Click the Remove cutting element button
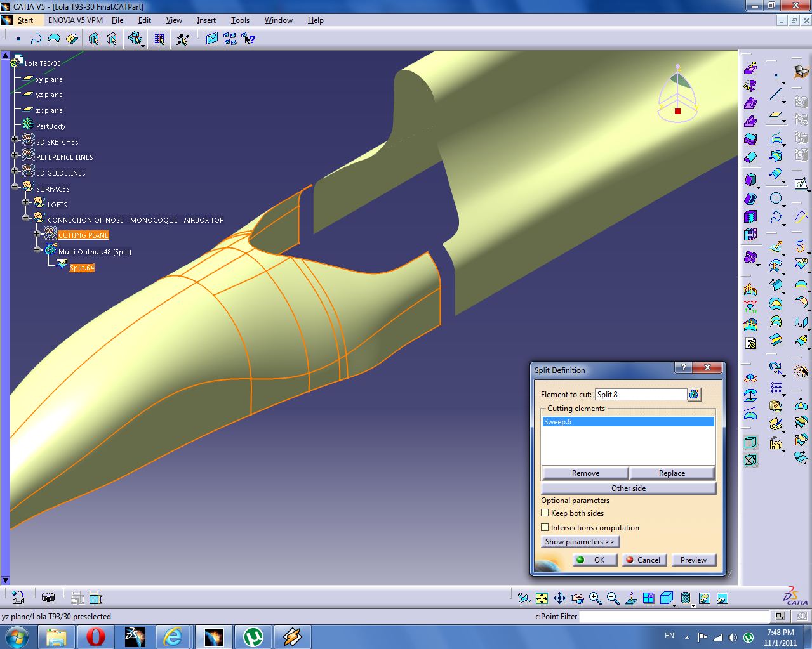812x649 pixels. pos(585,473)
